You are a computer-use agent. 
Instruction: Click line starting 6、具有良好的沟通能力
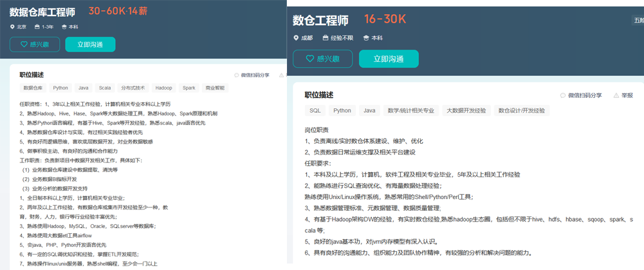pos(419,253)
